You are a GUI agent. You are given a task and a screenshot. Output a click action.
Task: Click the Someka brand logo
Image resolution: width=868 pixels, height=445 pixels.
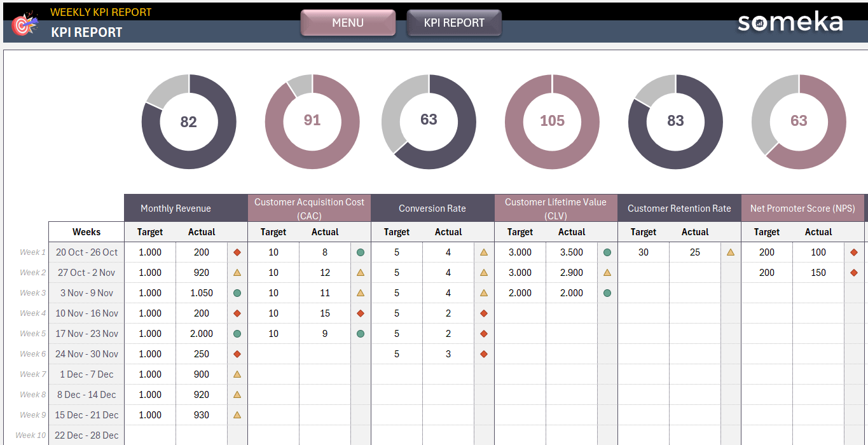[x=790, y=23]
